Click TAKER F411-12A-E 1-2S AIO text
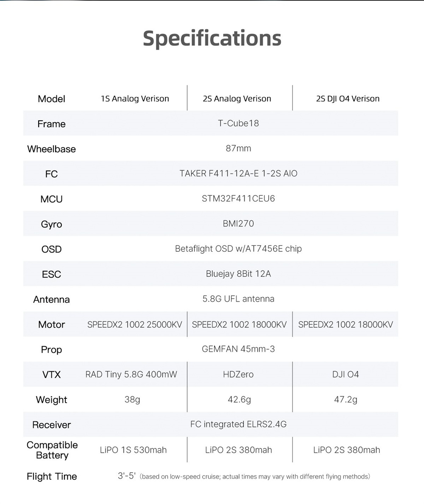The height and width of the screenshot is (504, 424). pos(238,173)
